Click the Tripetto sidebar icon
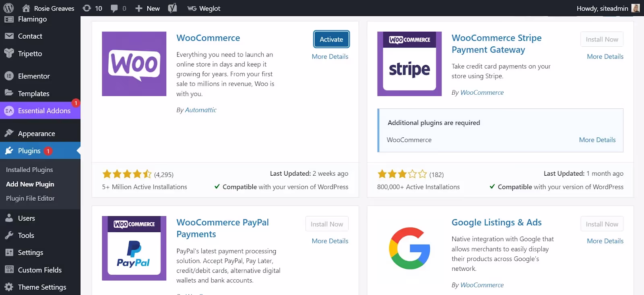Image resolution: width=644 pixels, height=295 pixels. (9, 53)
